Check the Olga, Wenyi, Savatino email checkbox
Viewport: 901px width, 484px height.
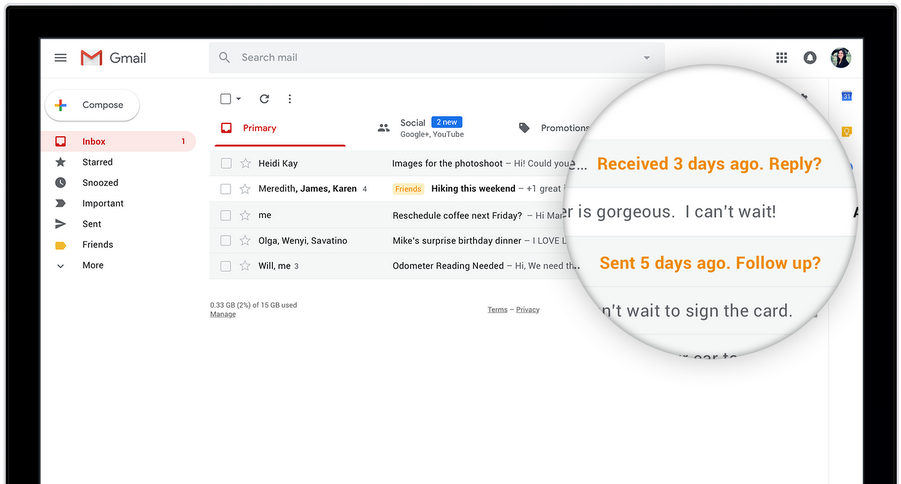coord(226,240)
